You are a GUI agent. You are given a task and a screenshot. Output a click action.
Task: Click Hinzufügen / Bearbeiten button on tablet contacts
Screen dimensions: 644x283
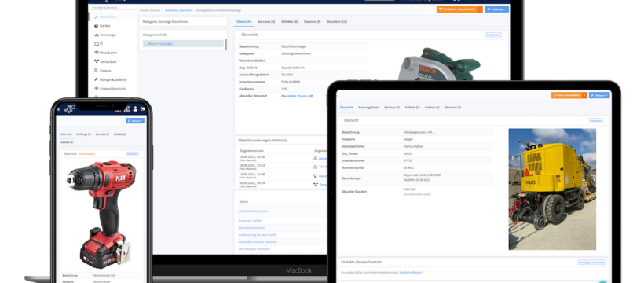tap(592, 262)
